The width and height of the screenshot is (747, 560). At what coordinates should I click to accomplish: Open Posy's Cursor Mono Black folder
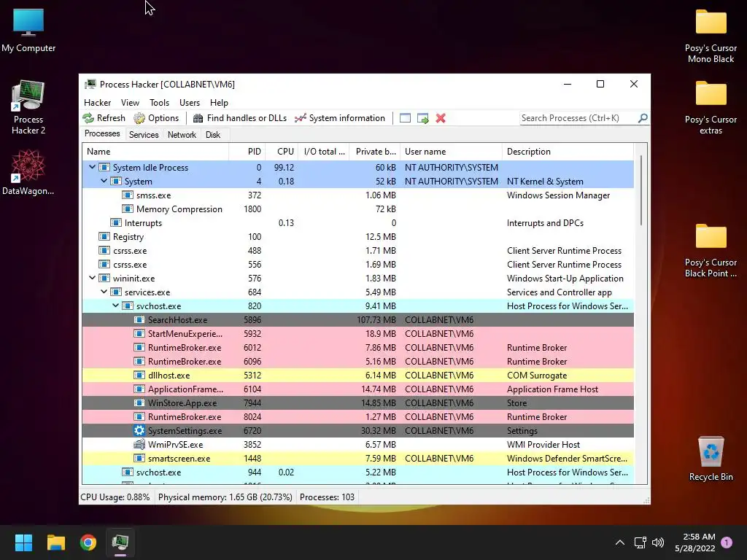click(711, 36)
